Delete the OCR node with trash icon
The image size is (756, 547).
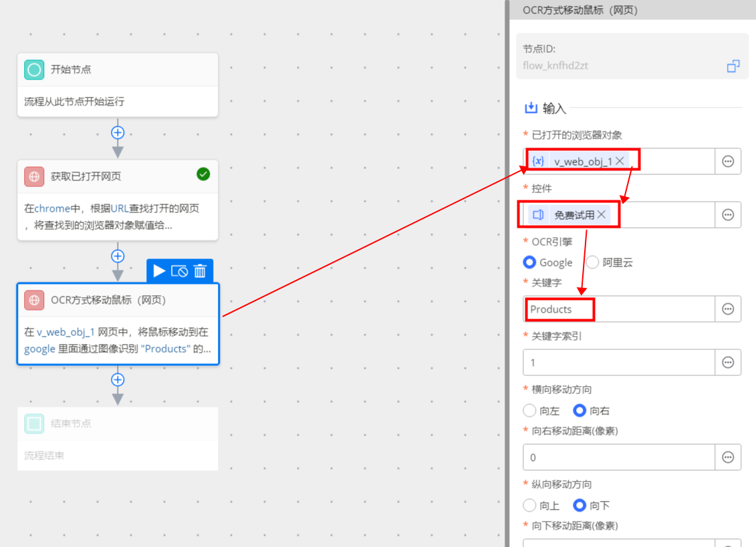coord(200,271)
